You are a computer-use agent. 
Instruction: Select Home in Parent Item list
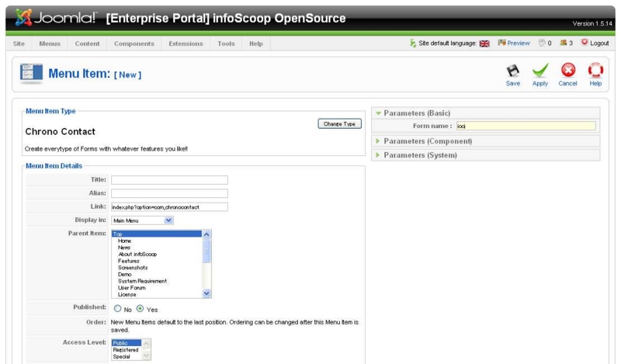tap(157, 241)
